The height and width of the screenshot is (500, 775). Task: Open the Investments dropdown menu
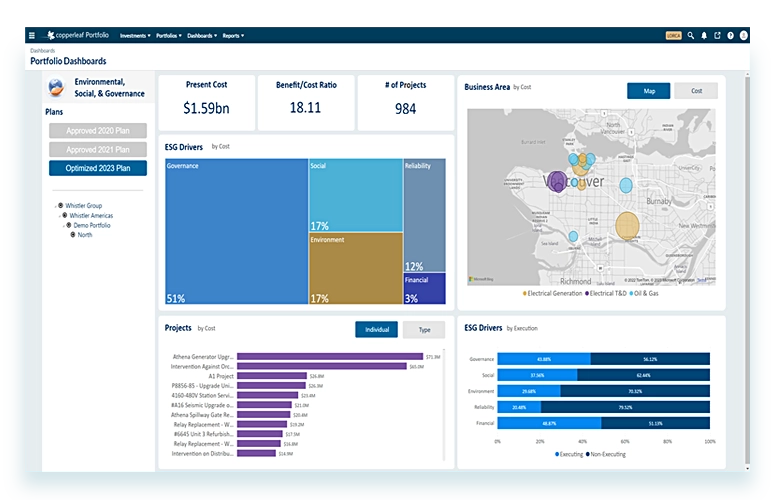135,35
